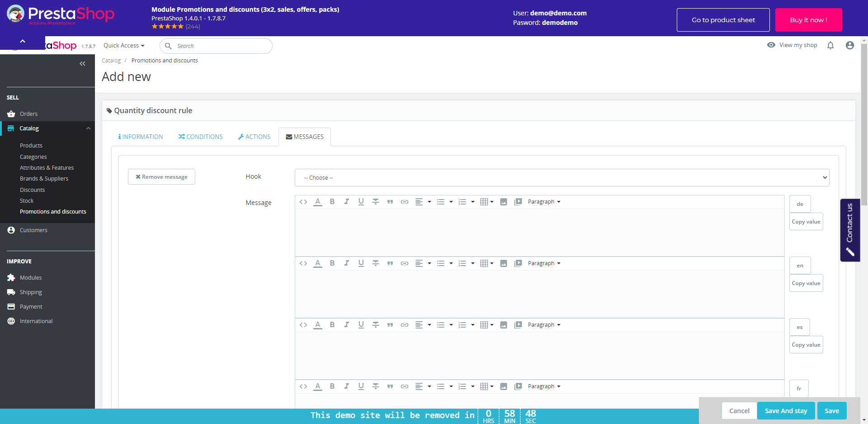Open the notifications bell icon
The height and width of the screenshot is (424, 868).
830,45
